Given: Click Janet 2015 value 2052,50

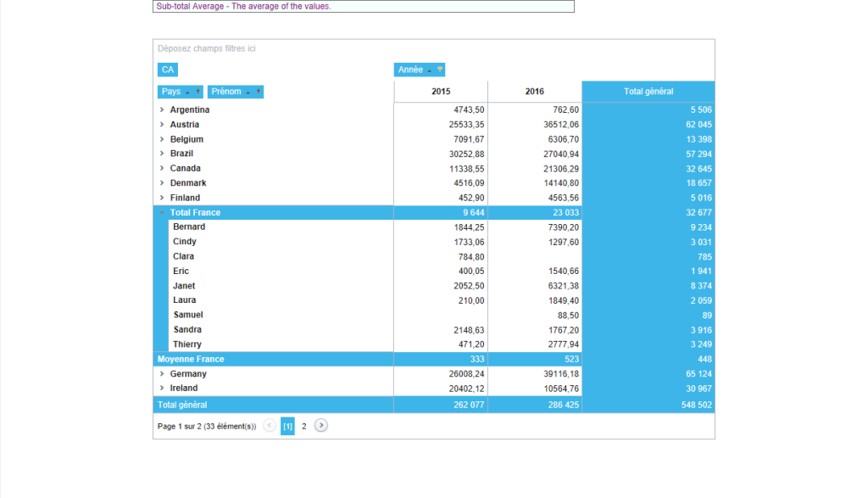Looking at the screenshot, I should click(x=469, y=286).
